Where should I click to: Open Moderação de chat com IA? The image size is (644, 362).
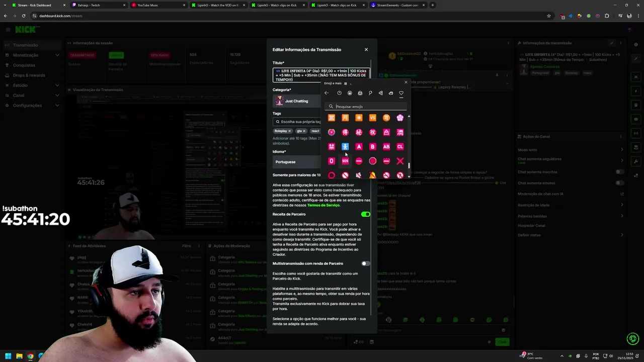(571, 194)
